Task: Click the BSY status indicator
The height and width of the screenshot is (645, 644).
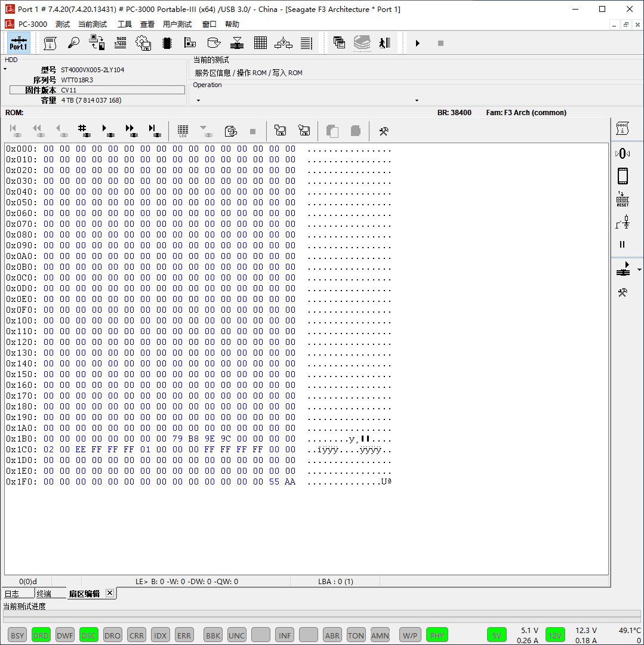Action: pos(17,635)
